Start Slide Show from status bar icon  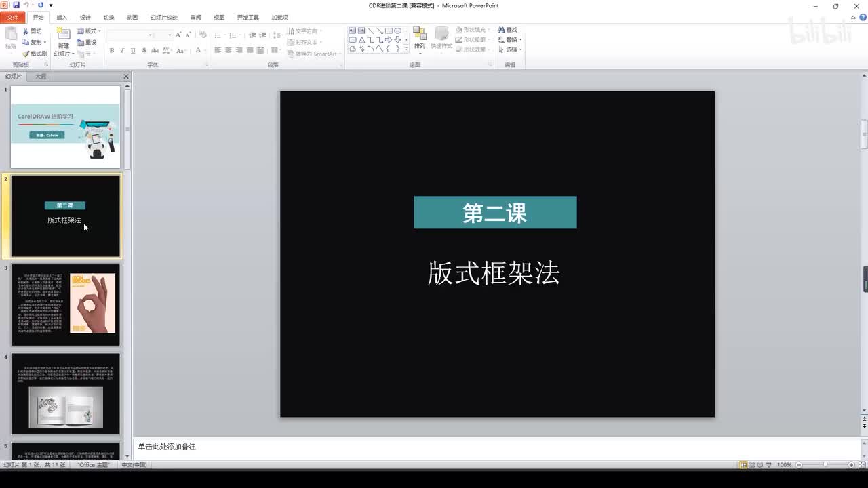[770, 465]
